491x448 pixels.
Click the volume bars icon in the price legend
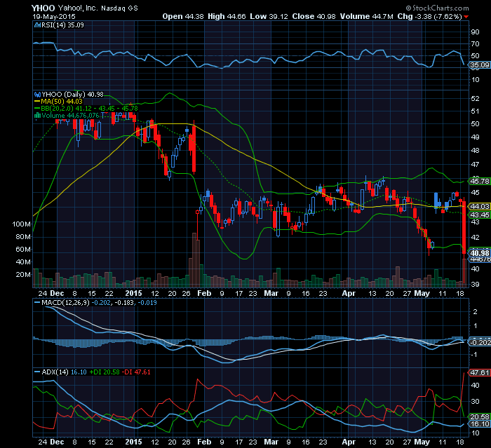[37, 116]
